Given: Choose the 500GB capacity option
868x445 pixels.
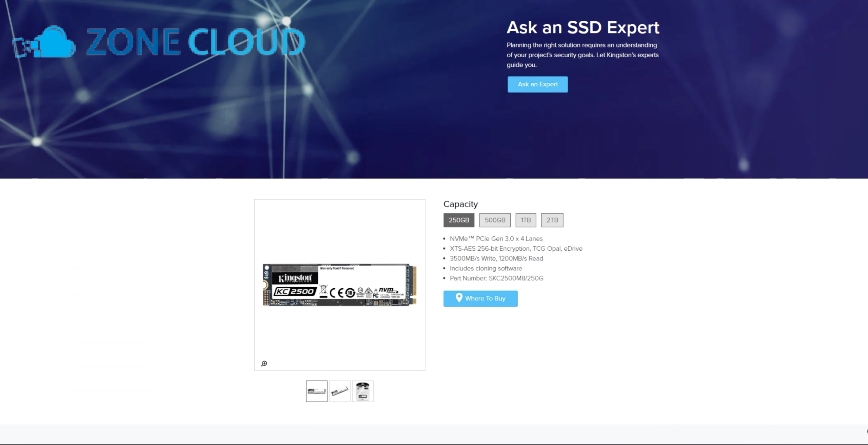Looking at the screenshot, I should pyautogui.click(x=495, y=220).
